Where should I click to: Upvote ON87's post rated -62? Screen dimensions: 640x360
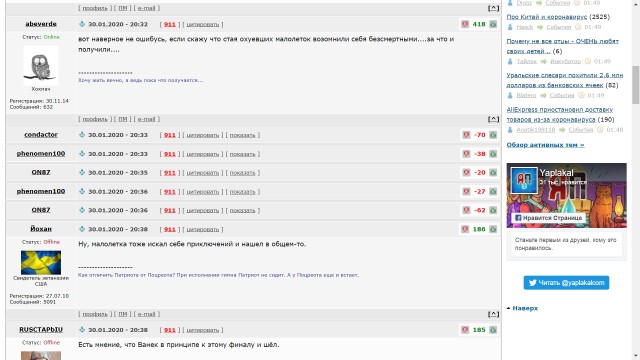click(493, 210)
